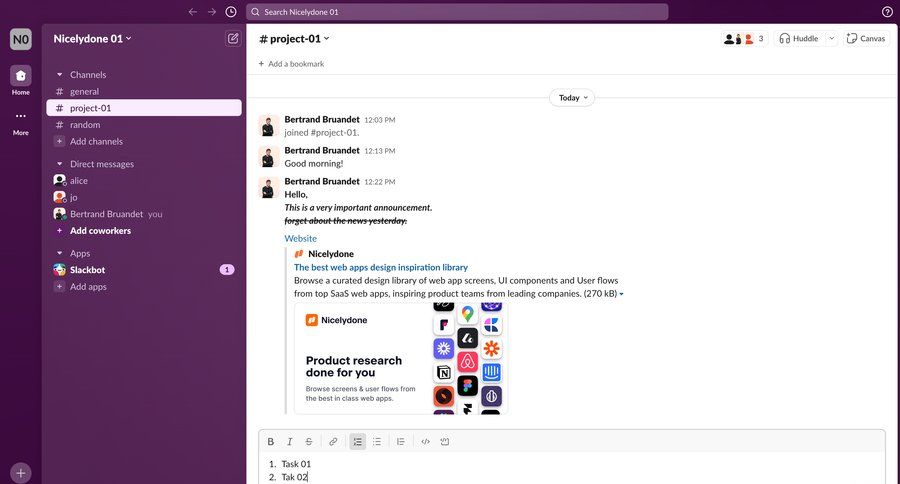Screen dimensions: 900x484
Task: Open direct message with alice
Action: [144, 180]
